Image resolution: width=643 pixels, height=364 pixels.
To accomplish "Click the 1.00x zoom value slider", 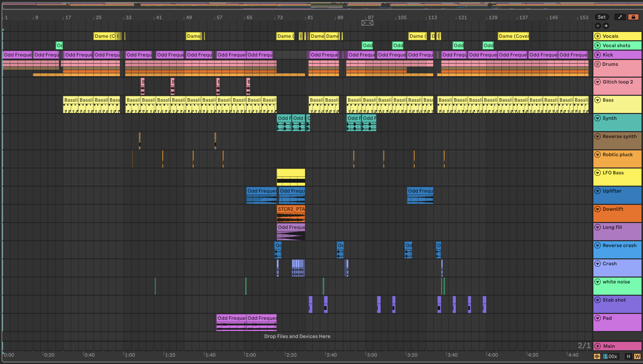I will tap(611, 356).
